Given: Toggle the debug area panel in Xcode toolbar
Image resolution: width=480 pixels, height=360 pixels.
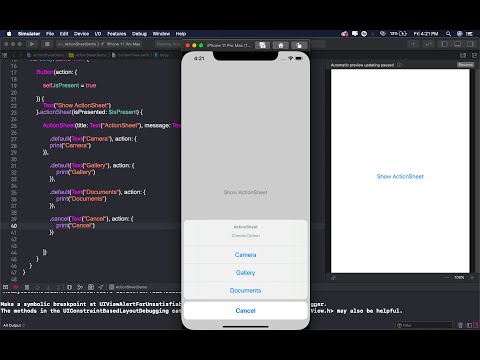Looking at the screenshot, I should 457,44.
